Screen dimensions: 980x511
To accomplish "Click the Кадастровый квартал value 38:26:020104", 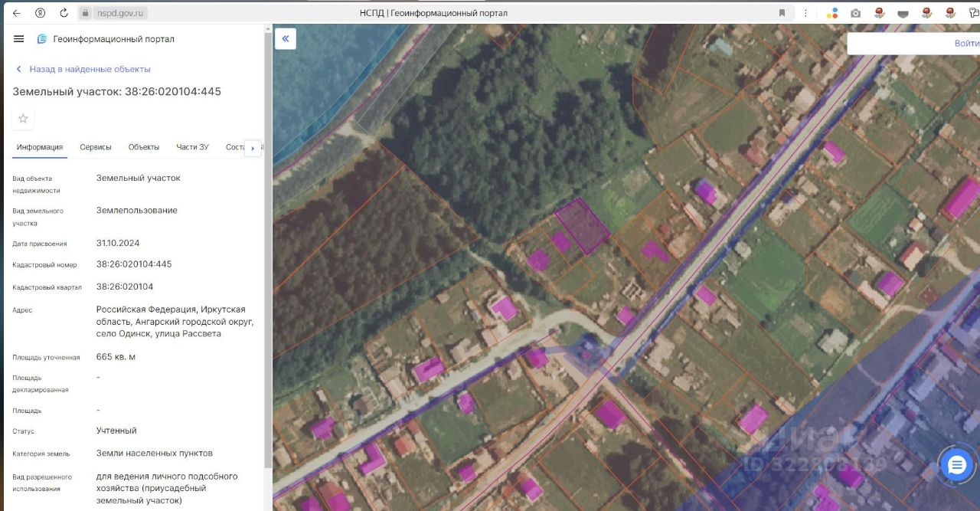I will (125, 287).
